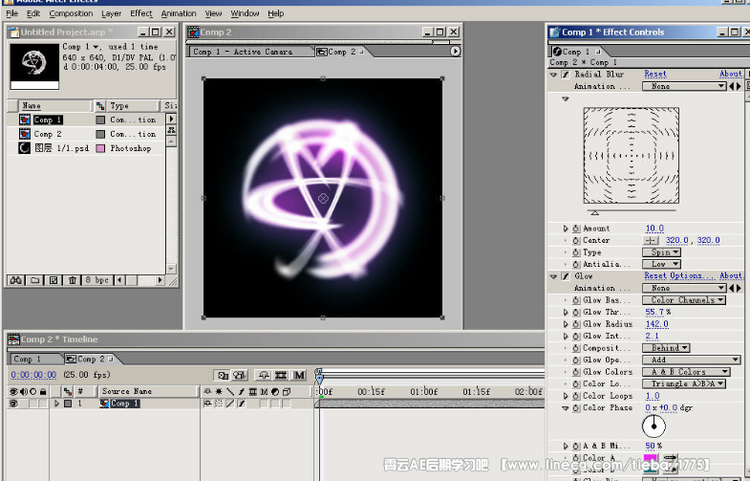The height and width of the screenshot is (481, 750).
Task: Toggle quality switch on Comp 1 layer
Action: [x=230, y=404]
